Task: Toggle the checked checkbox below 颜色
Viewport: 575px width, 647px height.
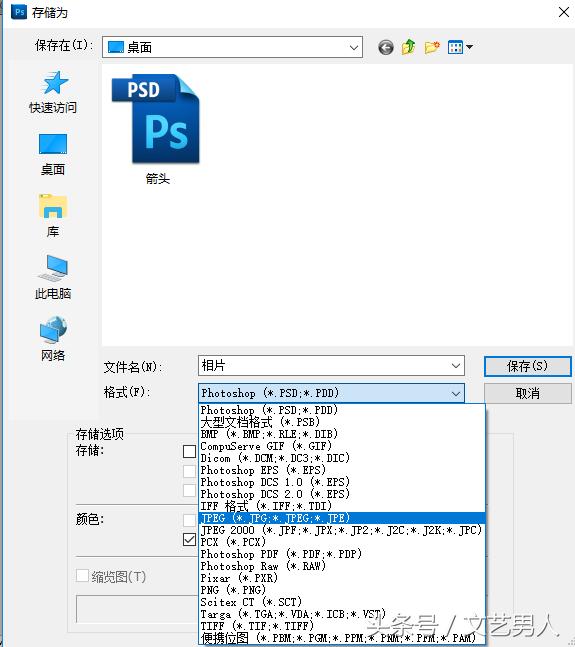Action: pos(189,539)
